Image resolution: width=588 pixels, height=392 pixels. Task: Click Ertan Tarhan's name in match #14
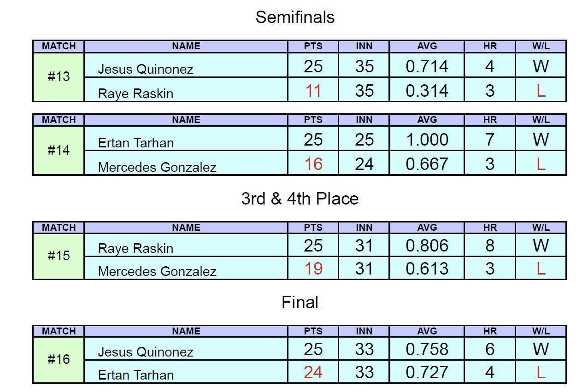[x=136, y=143]
